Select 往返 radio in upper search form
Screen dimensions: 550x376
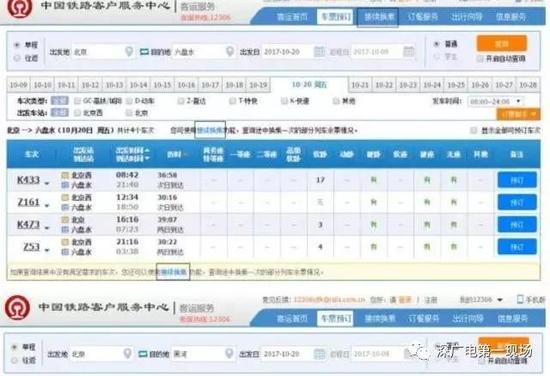[17, 58]
